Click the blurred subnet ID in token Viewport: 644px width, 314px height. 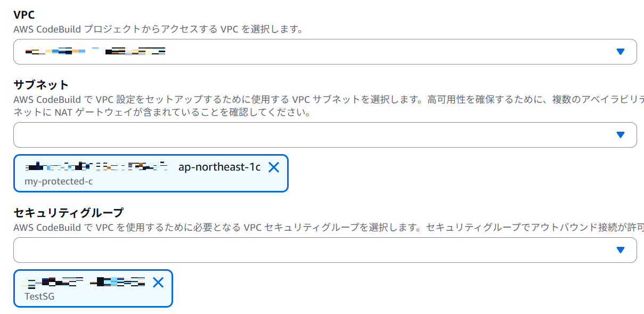pos(97,167)
